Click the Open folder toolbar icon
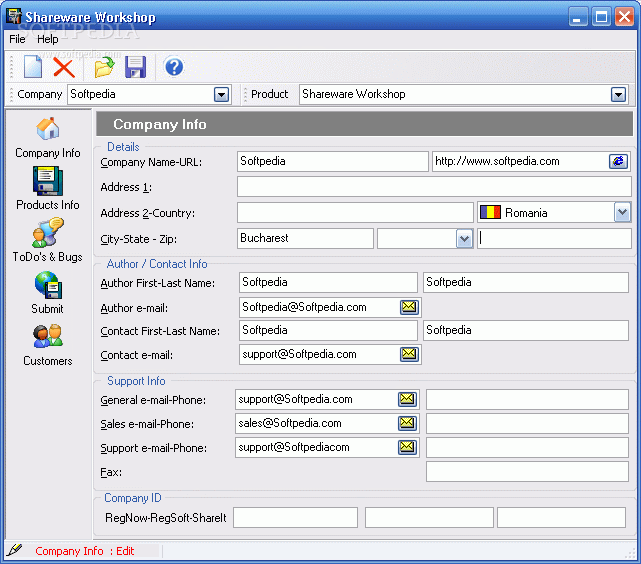 pos(104,67)
